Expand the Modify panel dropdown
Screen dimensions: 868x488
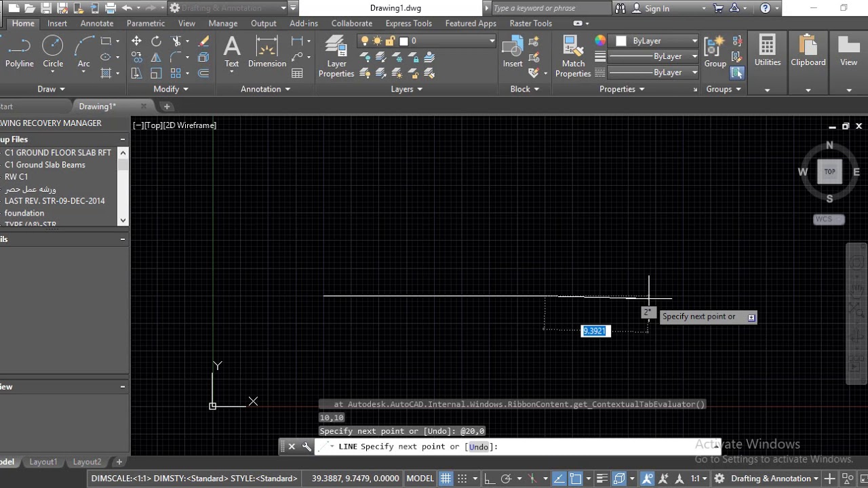point(170,89)
